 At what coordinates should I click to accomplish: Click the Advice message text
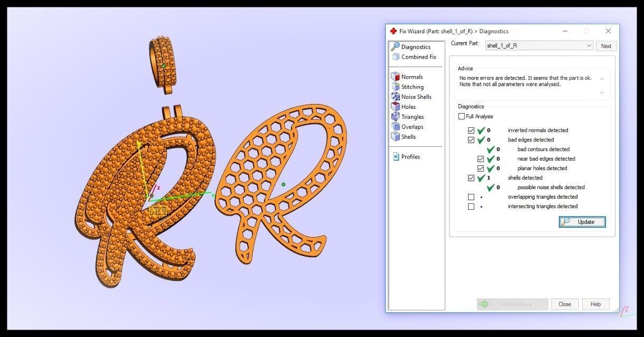coord(525,81)
